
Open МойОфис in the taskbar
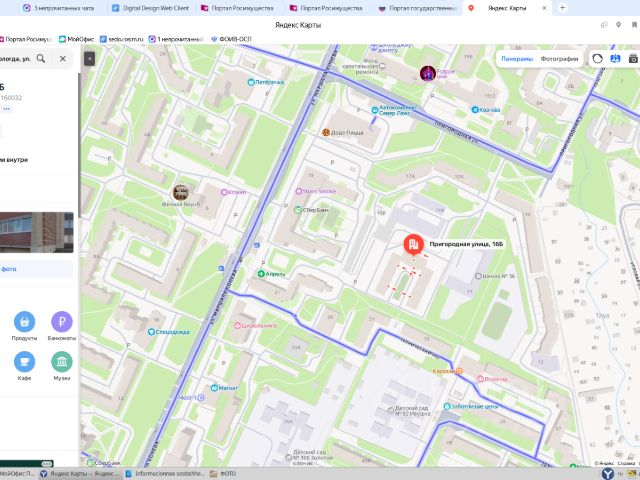pos(18,473)
